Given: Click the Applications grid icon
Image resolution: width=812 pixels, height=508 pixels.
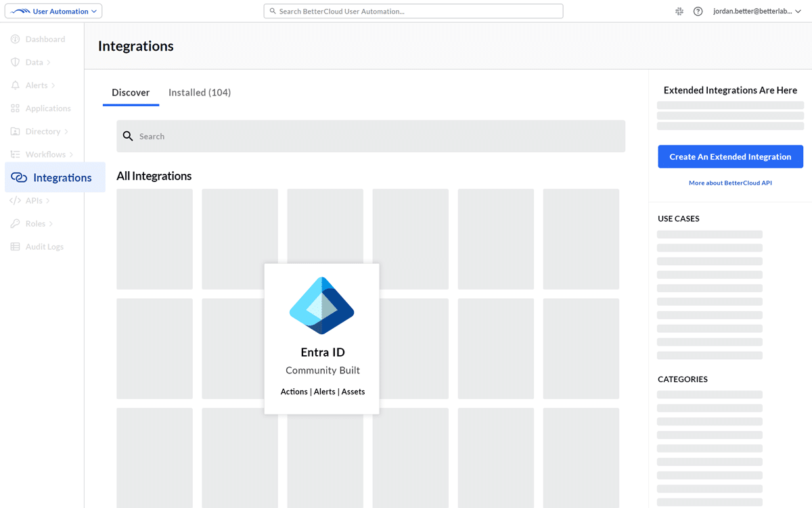Looking at the screenshot, I should click(15, 108).
